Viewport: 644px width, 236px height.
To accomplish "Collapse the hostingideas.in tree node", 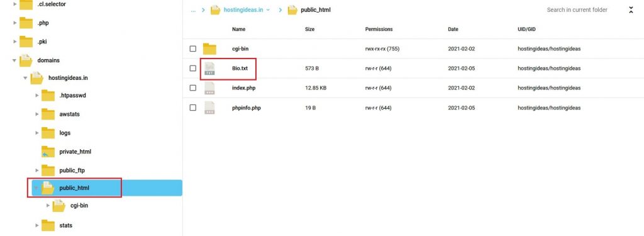I will coord(25,77).
